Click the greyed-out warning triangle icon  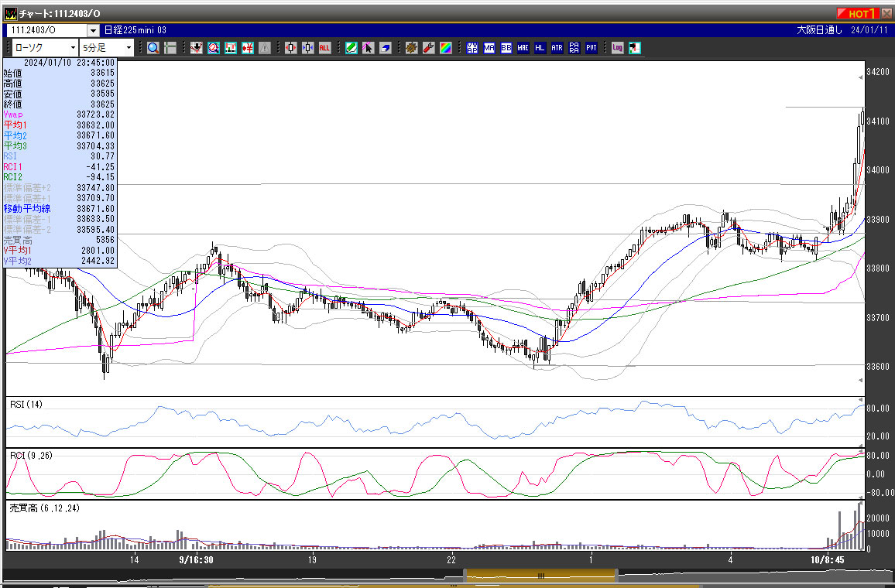point(264,48)
